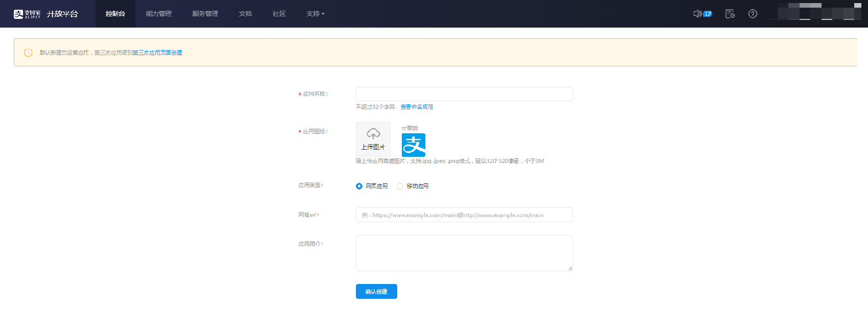This screenshot has width=868, height=332.
Task: Click the document record icon in header
Action: click(x=730, y=14)
